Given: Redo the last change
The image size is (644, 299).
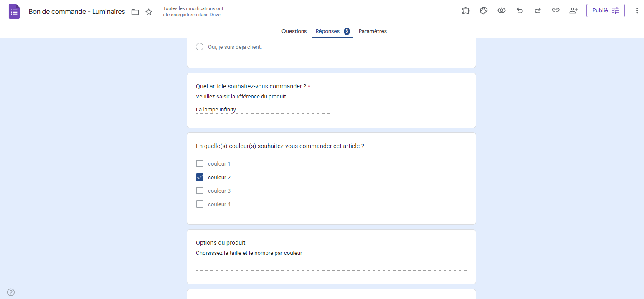Looking at the screenshot, I should coord(538,10).
